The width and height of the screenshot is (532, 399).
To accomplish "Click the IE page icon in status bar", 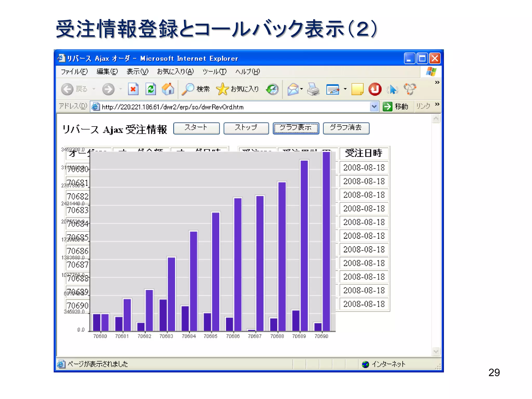I will [61, 364].
